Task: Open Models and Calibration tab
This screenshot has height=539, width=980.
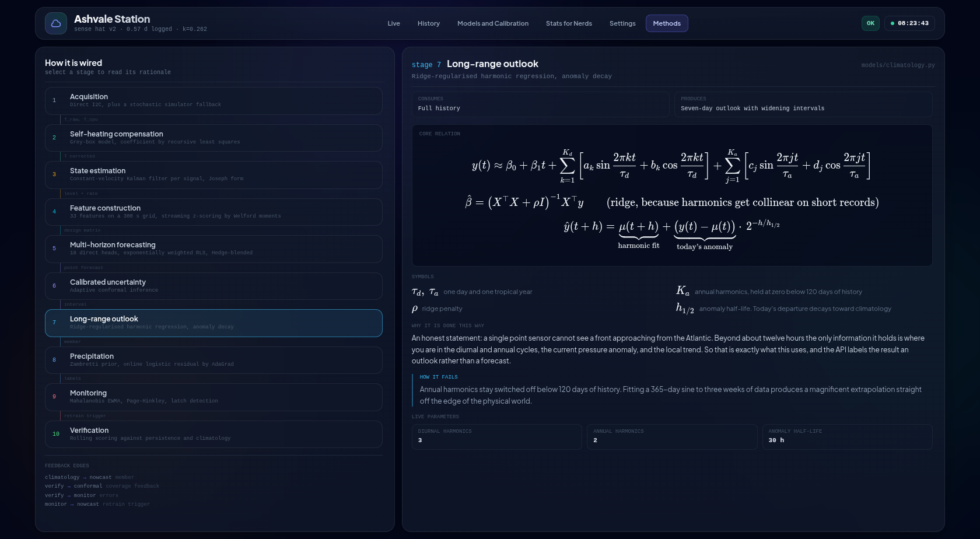Action: [493, 23]
